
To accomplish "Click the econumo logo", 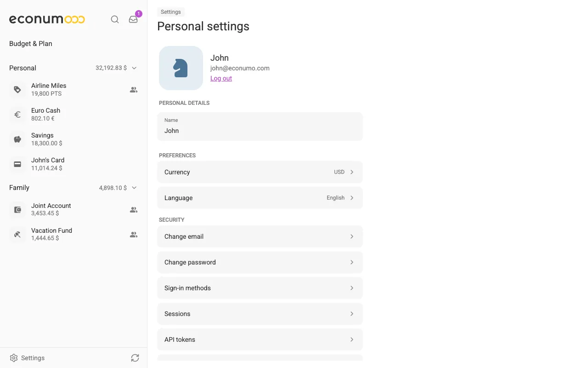I will pyautogui.click(x=47, y=19).
